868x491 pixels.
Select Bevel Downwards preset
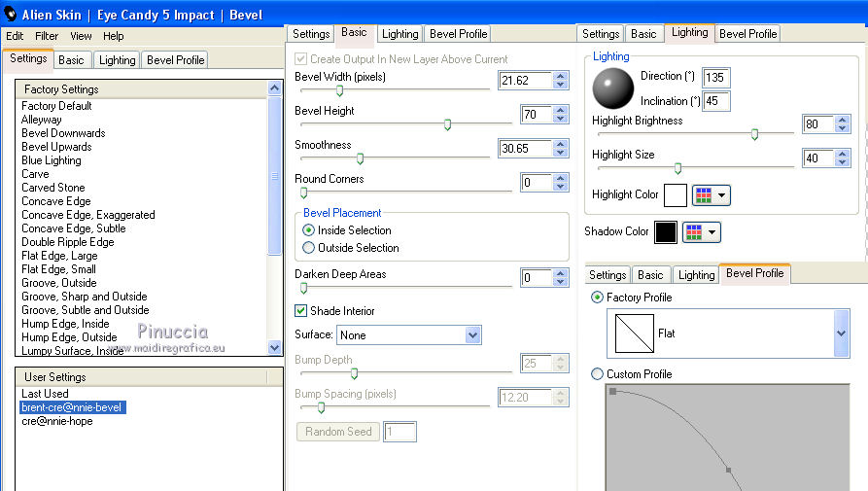(x=63, y=133)
